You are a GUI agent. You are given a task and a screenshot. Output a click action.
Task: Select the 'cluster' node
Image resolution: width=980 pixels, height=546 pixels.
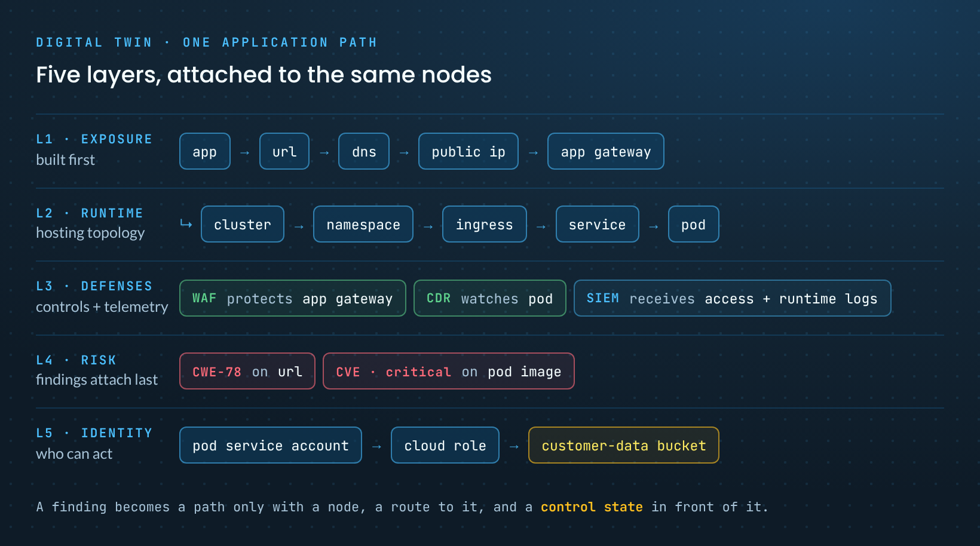coord(243,224)
